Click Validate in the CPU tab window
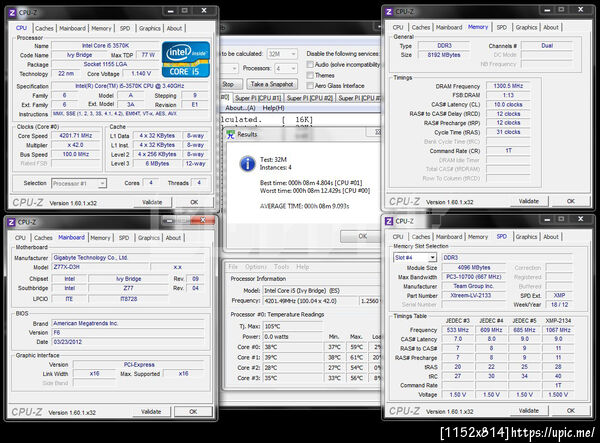 click(152, 202)
